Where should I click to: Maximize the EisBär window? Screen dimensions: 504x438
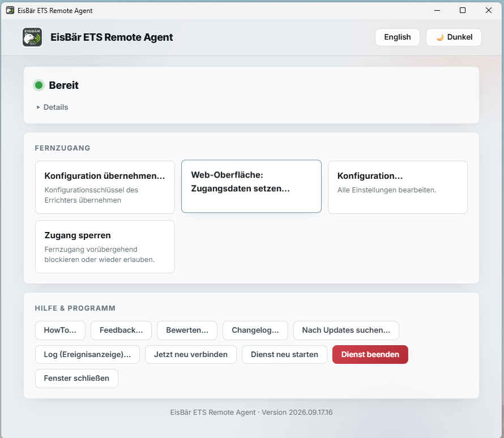pyautogui.click(x=463, y=10)
